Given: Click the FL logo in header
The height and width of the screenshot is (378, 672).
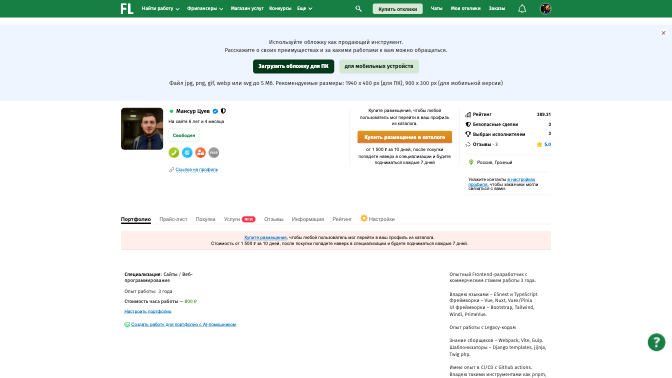Looking at the screenshot, I should point(127,9).
